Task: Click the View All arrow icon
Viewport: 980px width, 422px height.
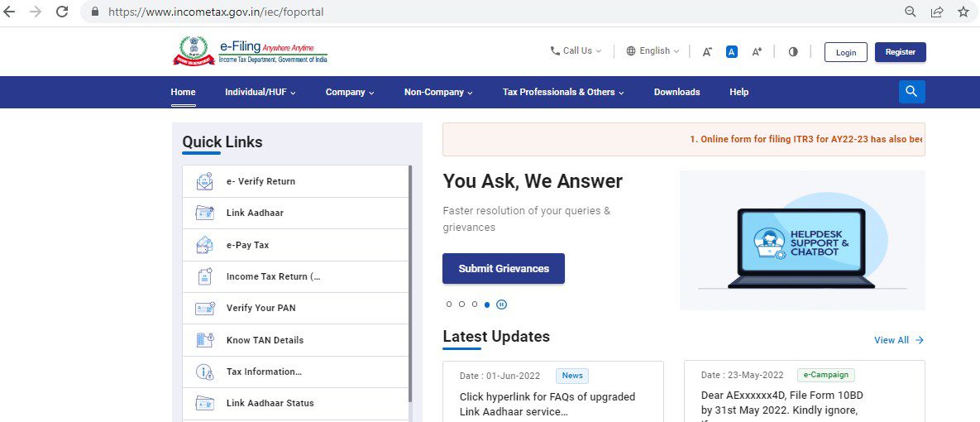Action: (x=919, y=340)
